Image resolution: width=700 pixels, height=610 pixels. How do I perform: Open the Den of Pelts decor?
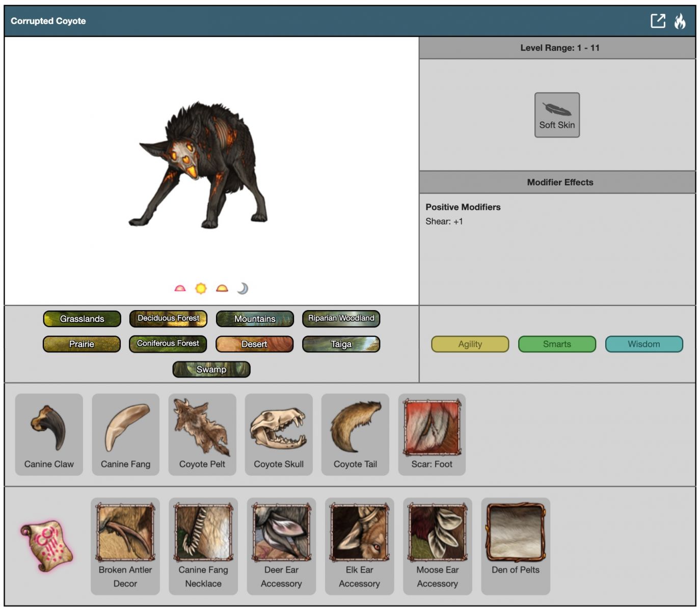pos(515,545)
